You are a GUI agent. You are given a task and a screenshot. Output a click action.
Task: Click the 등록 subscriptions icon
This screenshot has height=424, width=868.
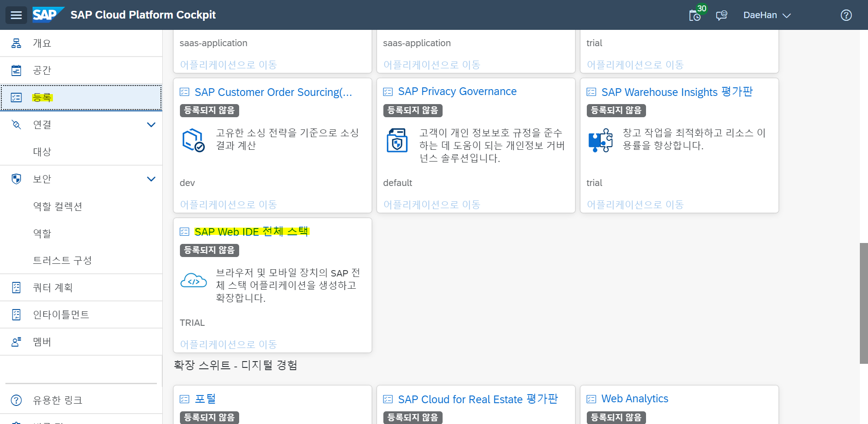pos(16,97)
